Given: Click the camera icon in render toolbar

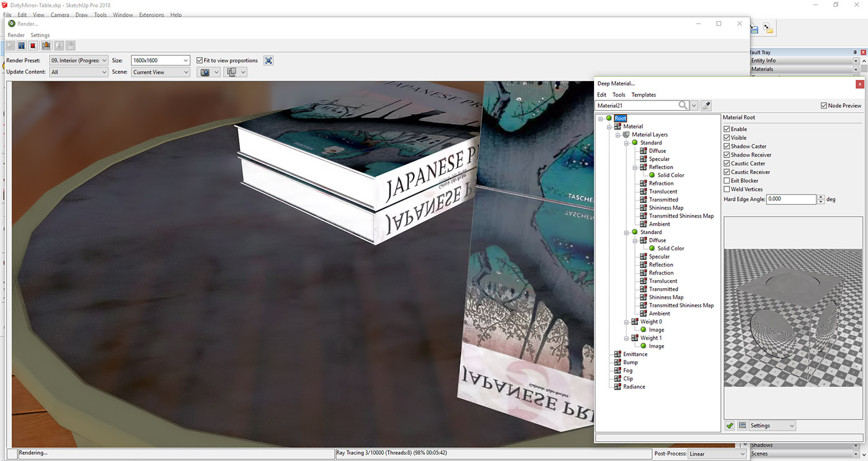Looking at the screenshot, I should pos(205,72).
